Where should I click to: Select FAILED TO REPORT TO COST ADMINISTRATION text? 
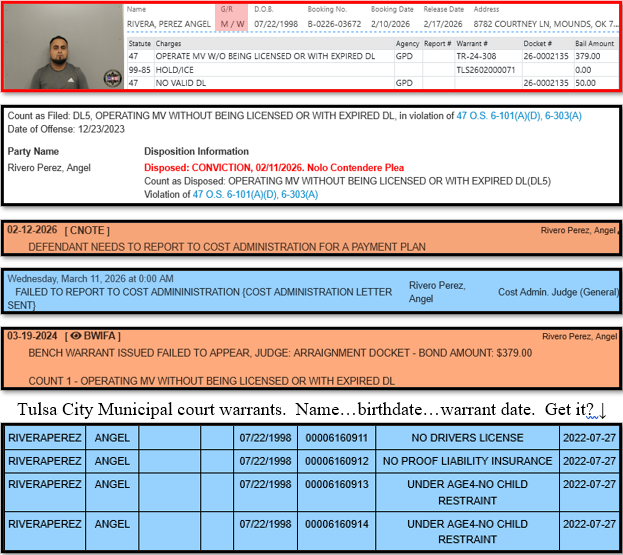coord(199,299)
